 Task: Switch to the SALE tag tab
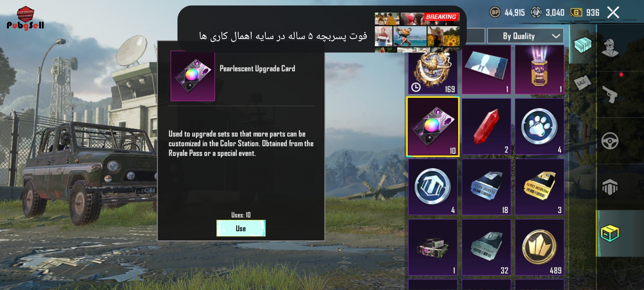582,82
